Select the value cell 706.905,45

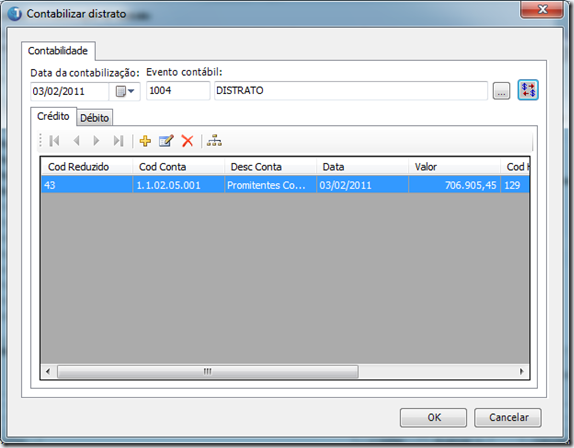coord(454,185)
